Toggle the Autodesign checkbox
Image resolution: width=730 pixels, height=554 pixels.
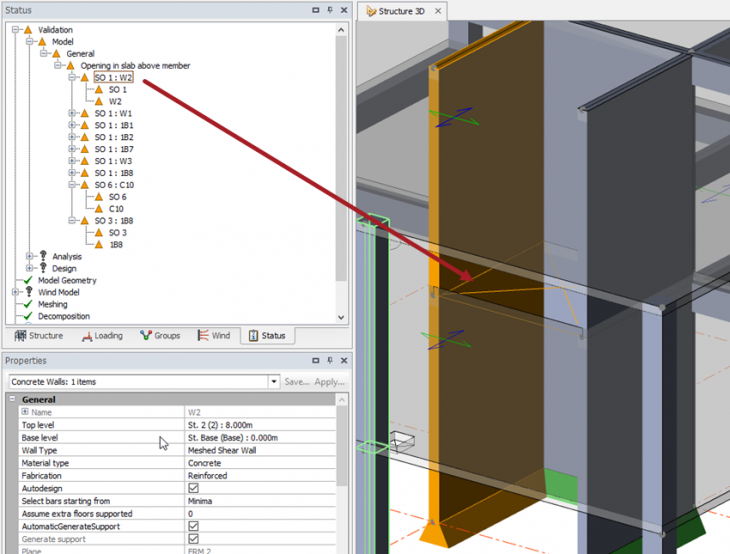tap(193, 489)
